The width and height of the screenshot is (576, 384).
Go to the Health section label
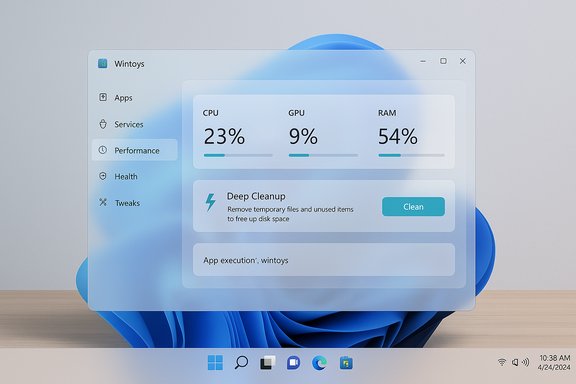coord(126,177)
